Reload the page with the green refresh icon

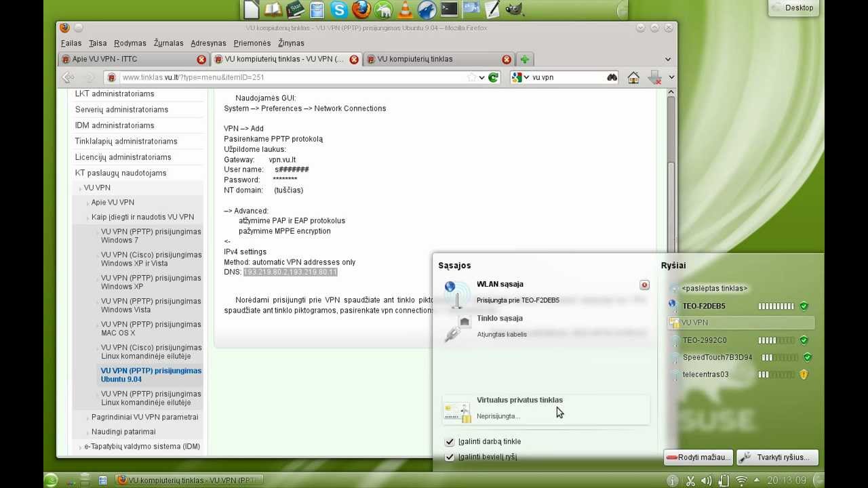[494, 78]
